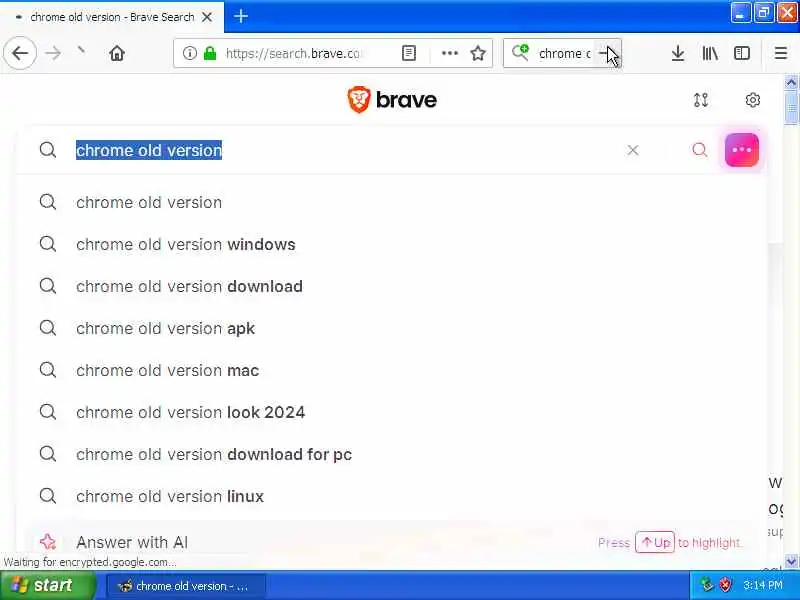Image resolution: width=800 pixels, height=600 pixels.
Task: Select the Answer with AI option
Action: (391, 542)
